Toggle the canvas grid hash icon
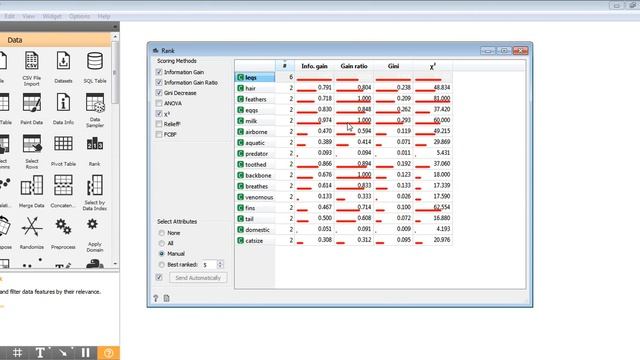Screen dimensions: 640x360 point(17,353)
